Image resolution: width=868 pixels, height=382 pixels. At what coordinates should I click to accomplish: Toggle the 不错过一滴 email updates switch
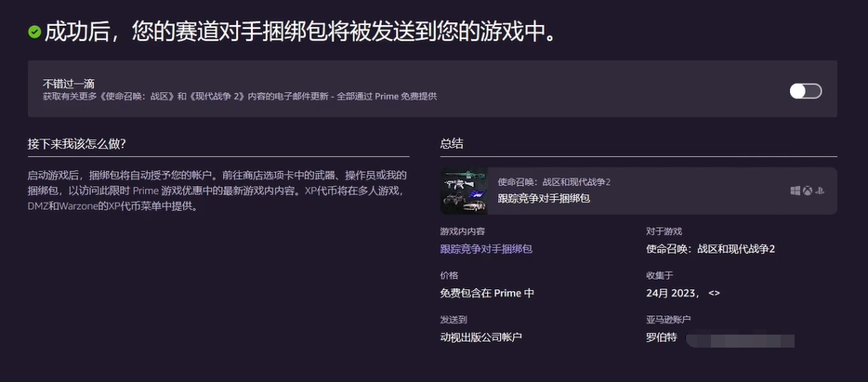(x=806, y=91)
